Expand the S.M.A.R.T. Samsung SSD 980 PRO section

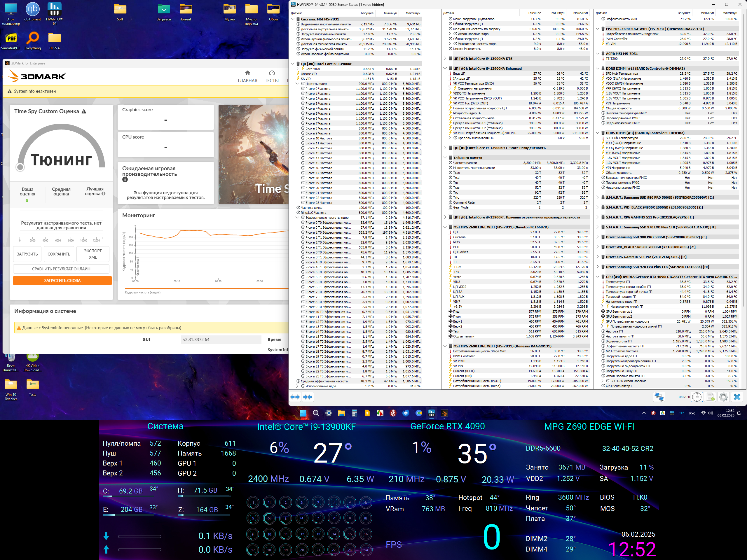coord(597,197)
